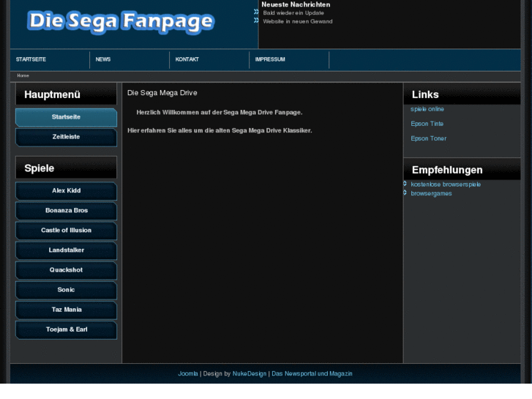Click bullet icon next to browsergames
The width and height of the screenshot is (532, 399).
tap(405, 193)
